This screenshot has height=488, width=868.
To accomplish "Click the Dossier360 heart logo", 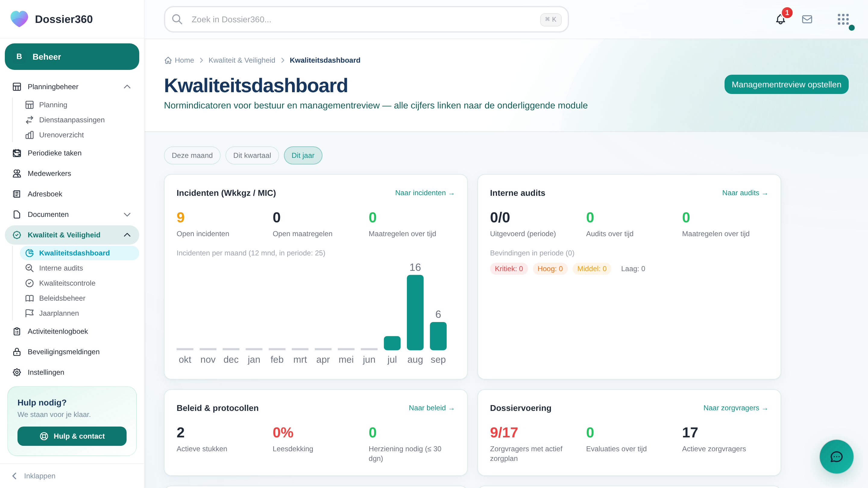I will [x=19, y=19].
